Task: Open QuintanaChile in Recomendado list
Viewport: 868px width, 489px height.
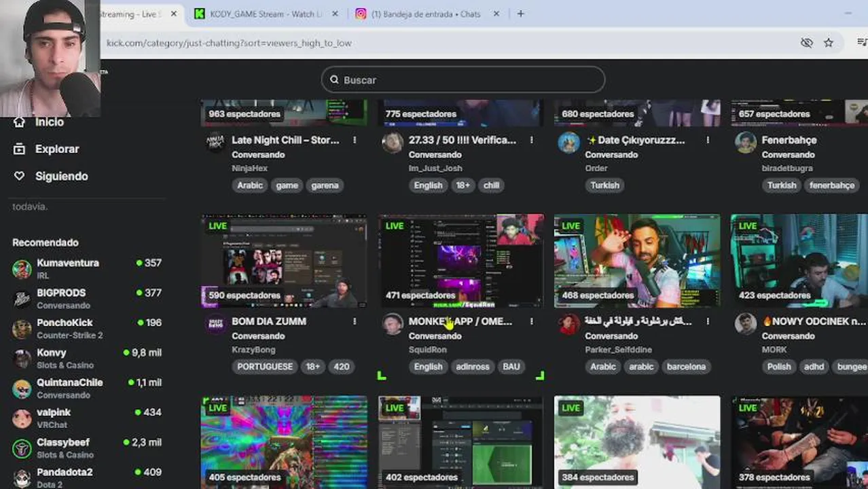Action: tap(87, 388)
